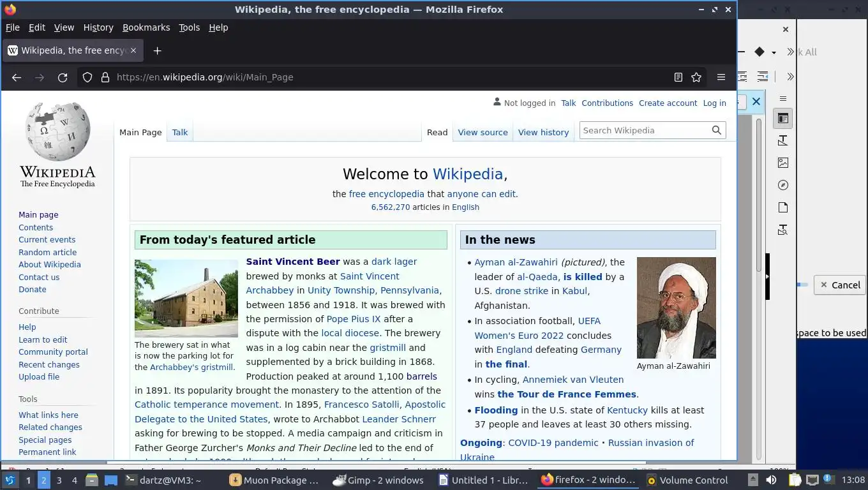Close the Wikipedia browser tab
This screenshot has height=490, width=868.
pyautogui.click(x=133, y=50)
